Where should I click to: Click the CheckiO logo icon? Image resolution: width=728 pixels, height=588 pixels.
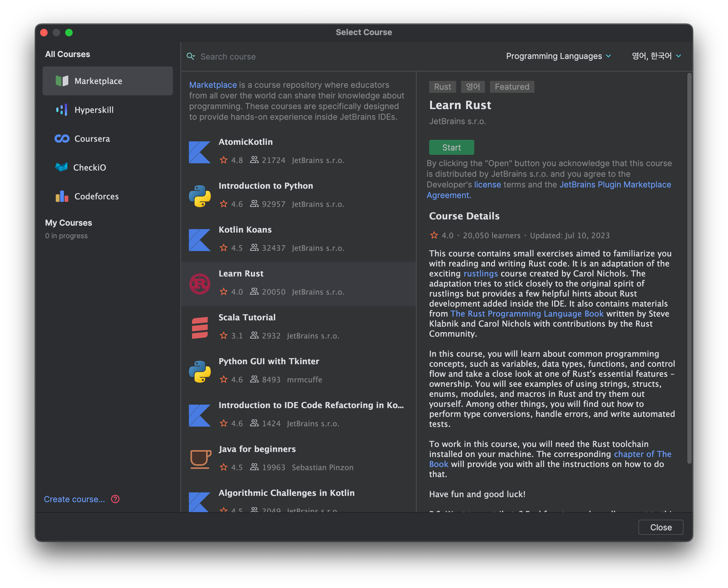pos(61,167)
